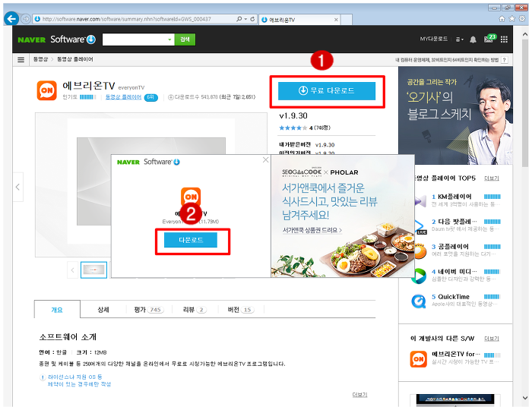Click the page scrollbar down arrow
Screen dimensions: 532x410
tap(525, 398)
